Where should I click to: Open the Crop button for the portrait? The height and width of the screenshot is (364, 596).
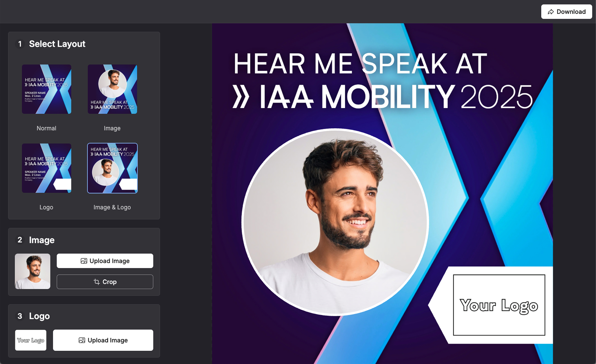(x=105, y=282)
